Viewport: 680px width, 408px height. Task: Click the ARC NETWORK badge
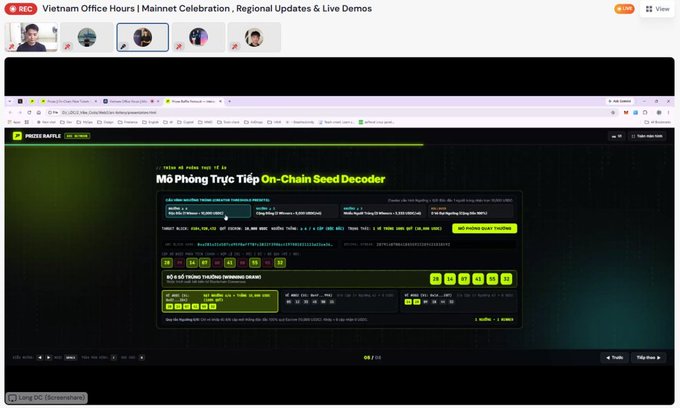pyautogui.click(x=77, y=136)
